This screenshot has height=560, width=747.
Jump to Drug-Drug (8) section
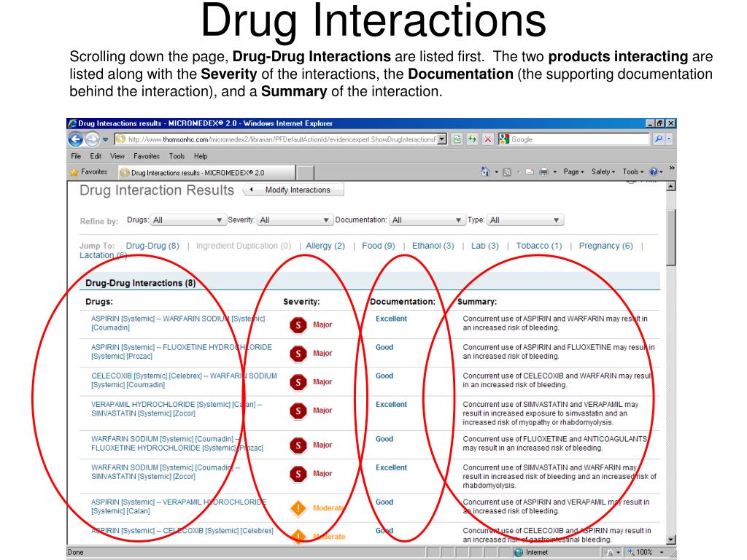tap(152, 246)
